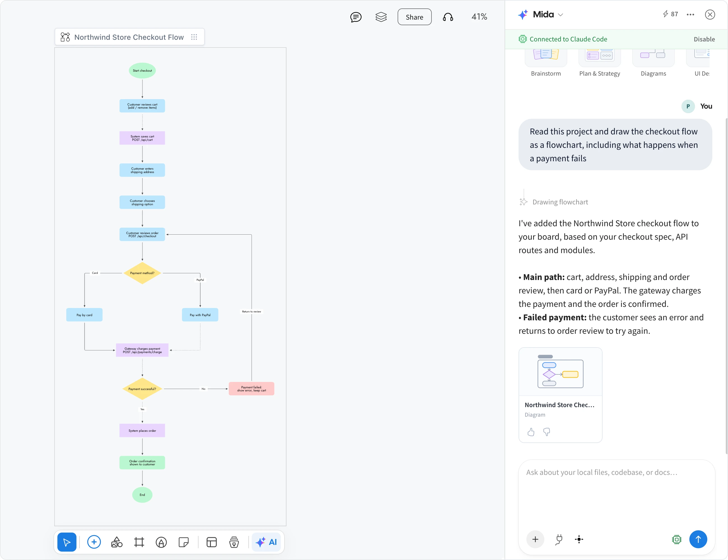Open the comments panel icon
Image resolution: width=728 pixels, height=560 pixels.
pyautogui.click(x=356, y=17)
